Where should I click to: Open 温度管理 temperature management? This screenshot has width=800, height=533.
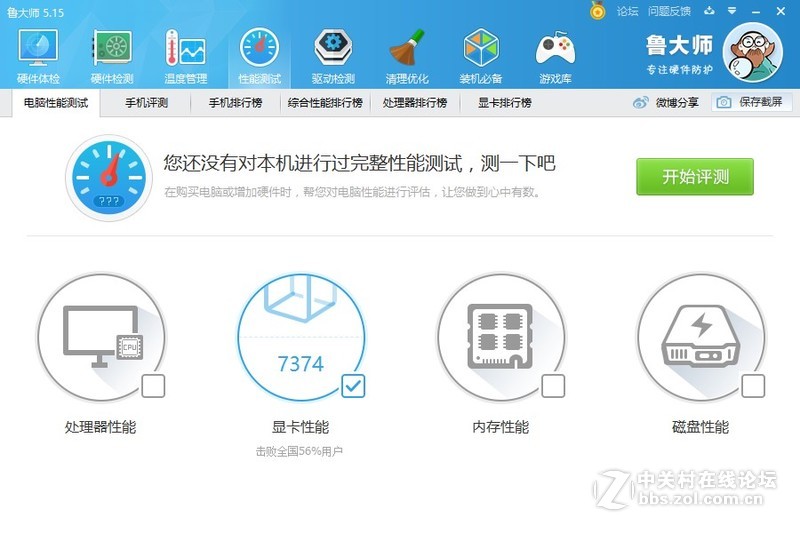click(186, 56)
